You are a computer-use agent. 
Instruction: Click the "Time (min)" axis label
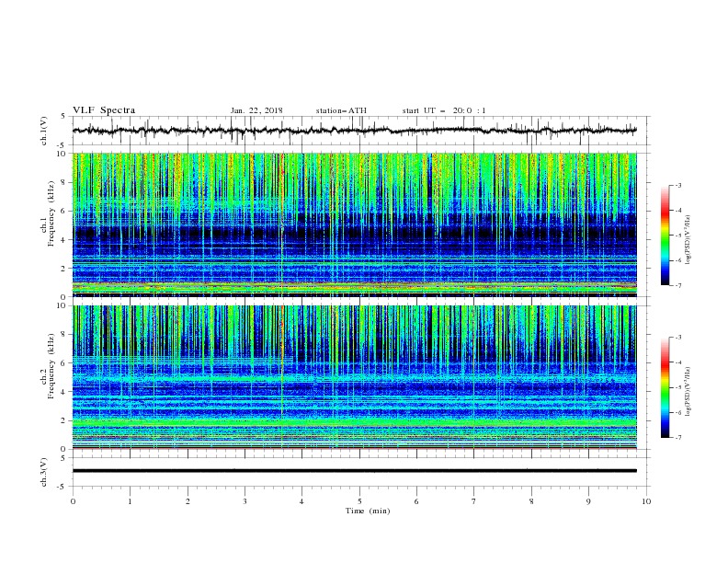point(368,511)
